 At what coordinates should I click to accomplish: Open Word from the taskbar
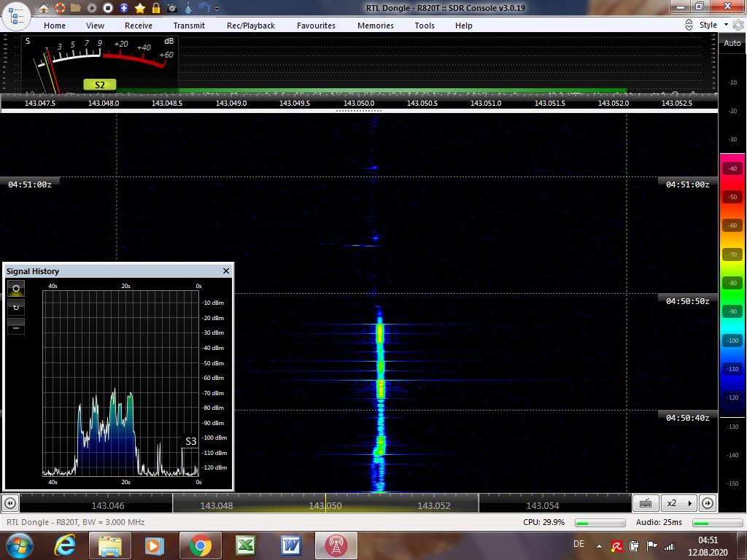290,545
